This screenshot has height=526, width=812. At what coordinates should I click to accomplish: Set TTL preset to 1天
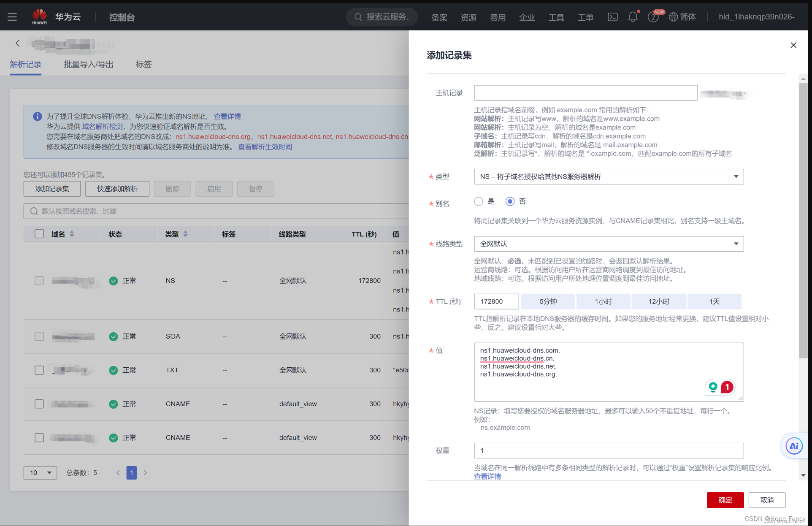point(714,301)
